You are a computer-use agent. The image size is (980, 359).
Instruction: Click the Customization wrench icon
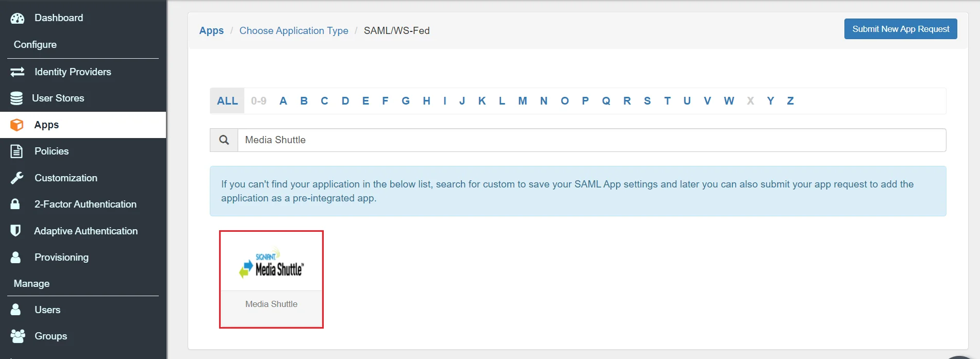coord(17,178)
